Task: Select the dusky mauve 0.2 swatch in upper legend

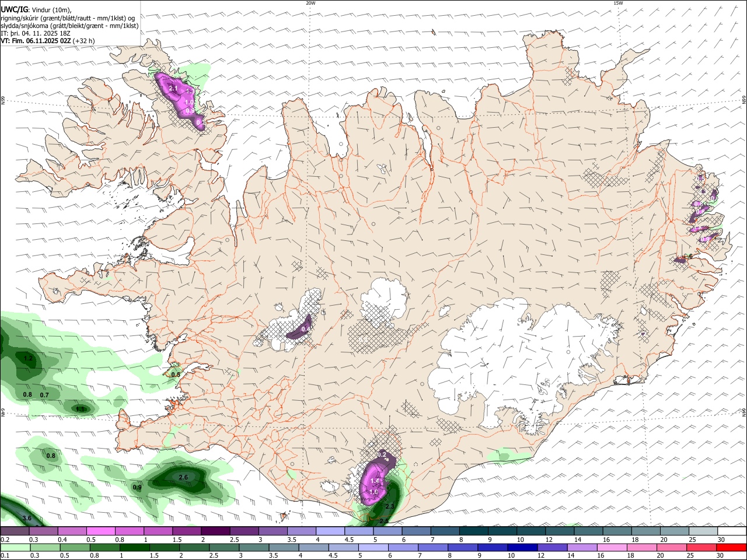Action: click(x=15, y=531)
